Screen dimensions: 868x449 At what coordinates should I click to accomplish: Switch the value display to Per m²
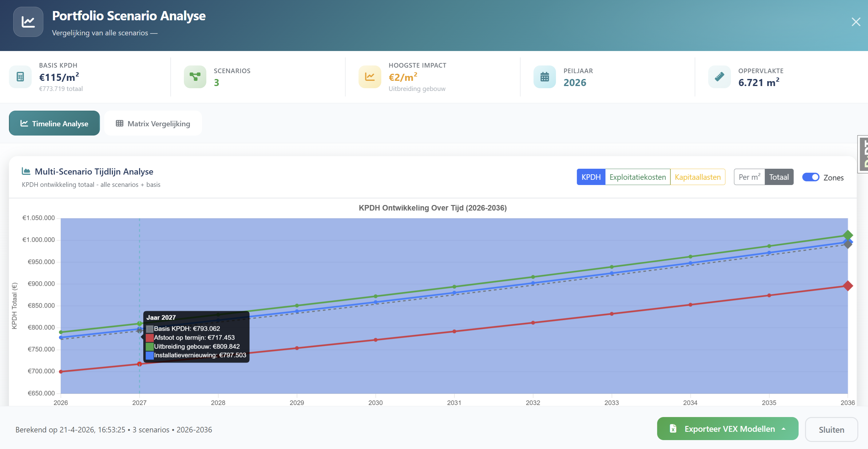pos(749,176)
